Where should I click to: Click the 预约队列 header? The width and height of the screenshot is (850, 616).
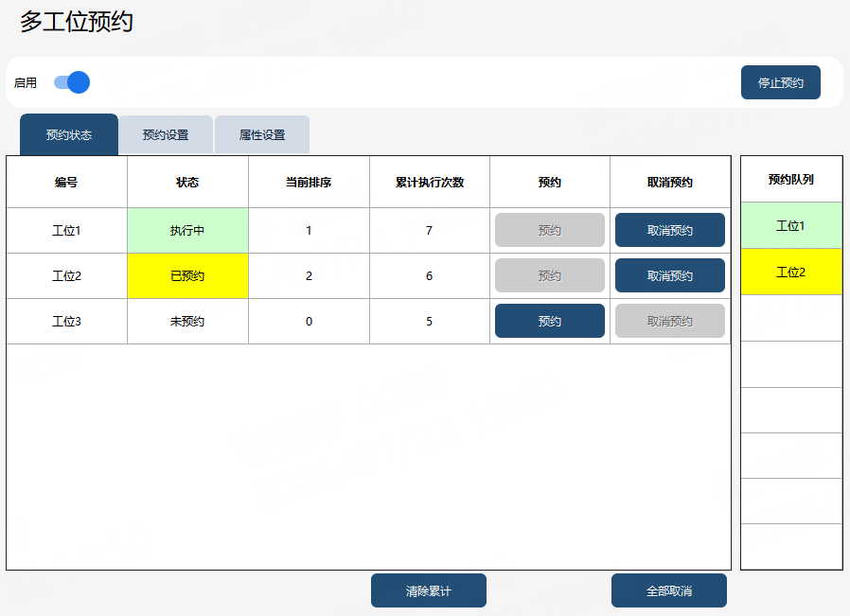791,180
